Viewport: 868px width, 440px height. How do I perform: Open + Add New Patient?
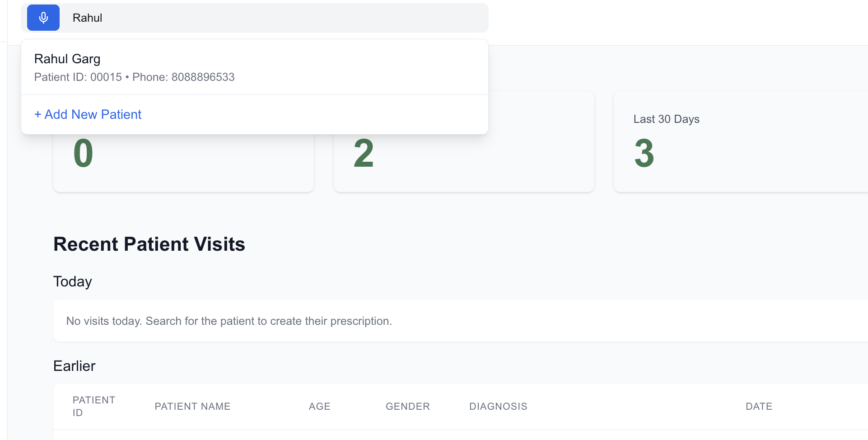coord(88,114)
